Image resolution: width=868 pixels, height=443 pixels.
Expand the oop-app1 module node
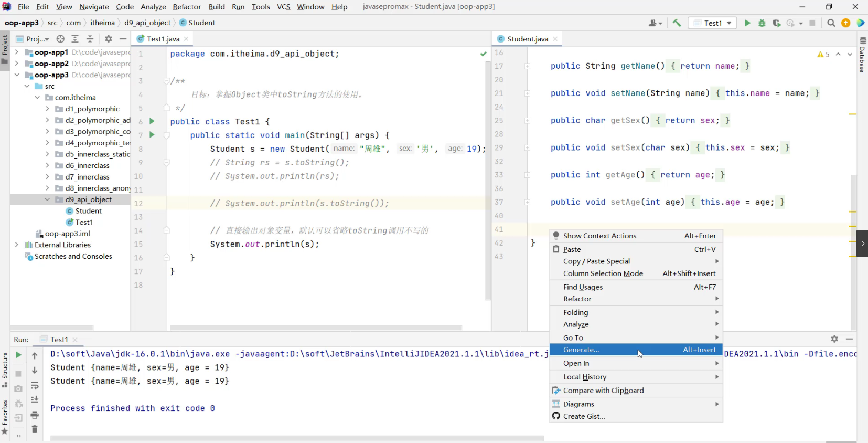point(17,52)
